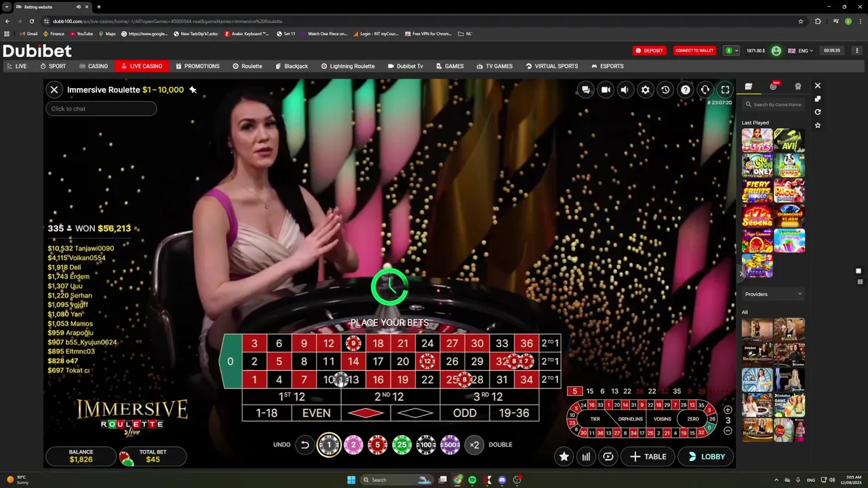Select the black 100 chip

(x=426, y=445)
